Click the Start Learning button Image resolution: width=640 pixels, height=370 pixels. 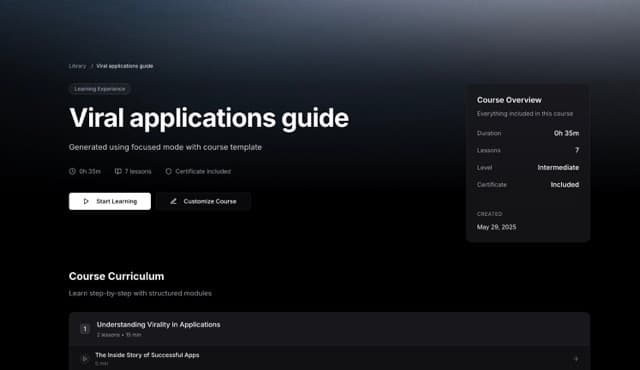click(x=110, y=201)
